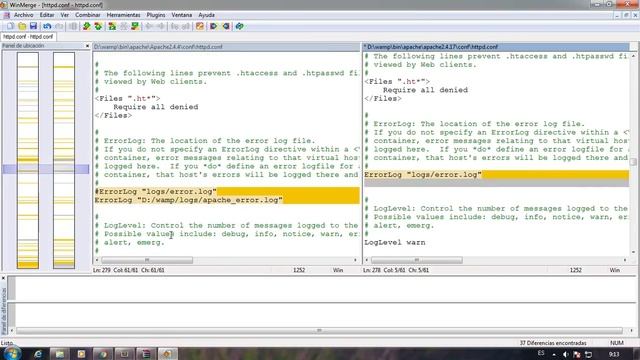Jump to next difference (green down arrow)
The width and height of the screenshot is (640, 360).
pos(87,26)
